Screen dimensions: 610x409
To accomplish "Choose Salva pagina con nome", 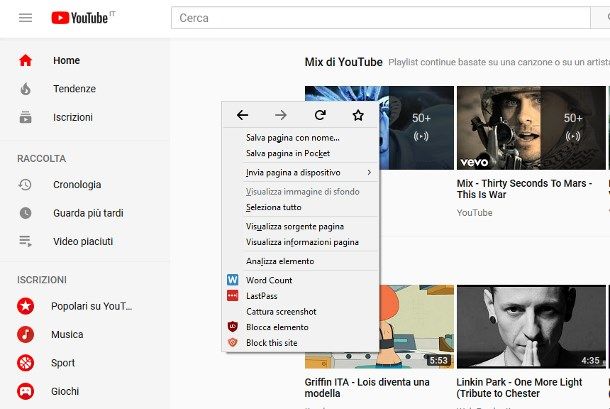I will pos(293,138).
